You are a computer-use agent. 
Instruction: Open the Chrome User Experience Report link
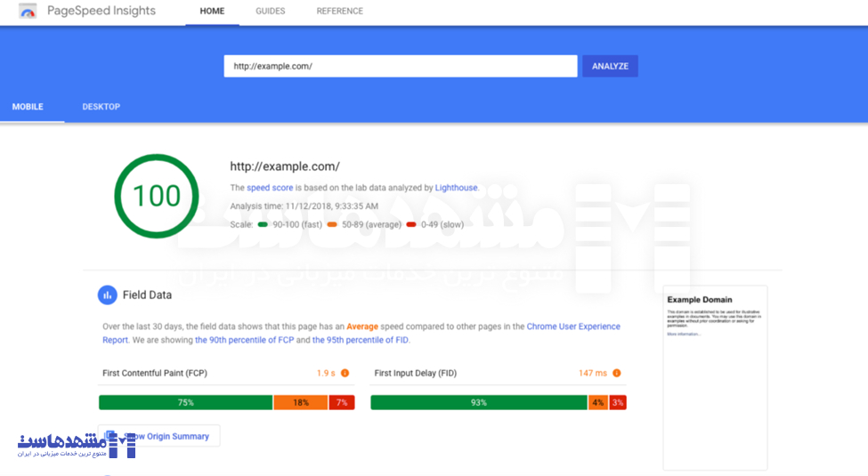tap(573, 327)
